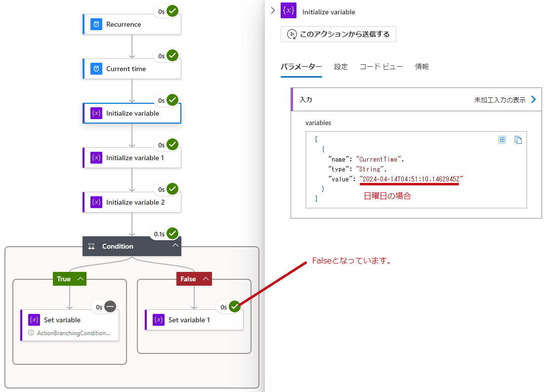Click the Set variable 1 success checkmark
Screen dimensions: 548x392
[x=235, y=306]
